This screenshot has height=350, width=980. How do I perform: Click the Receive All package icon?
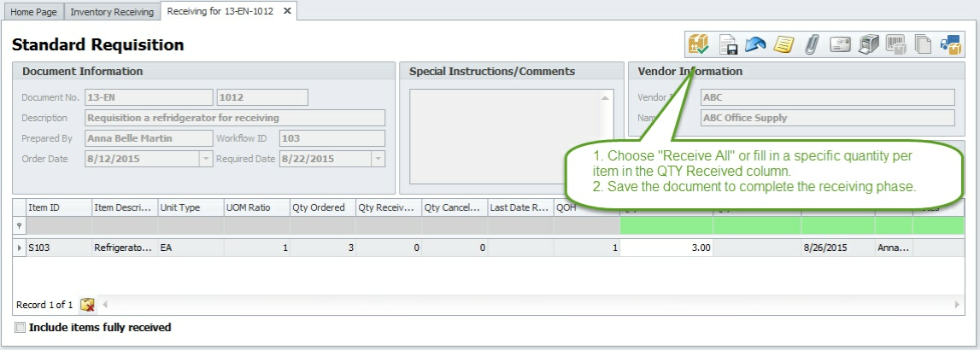click(x=699, y=44)
